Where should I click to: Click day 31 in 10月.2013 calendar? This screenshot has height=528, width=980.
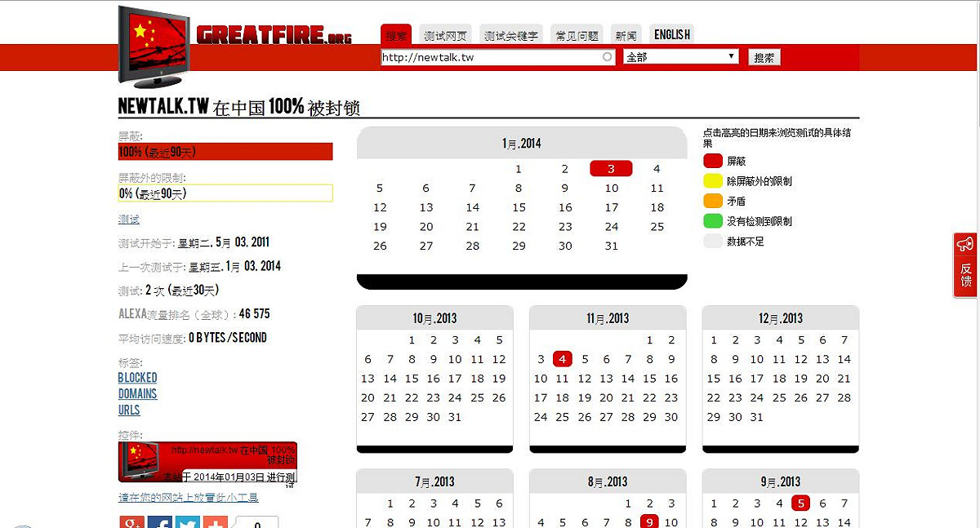[455, 417]
